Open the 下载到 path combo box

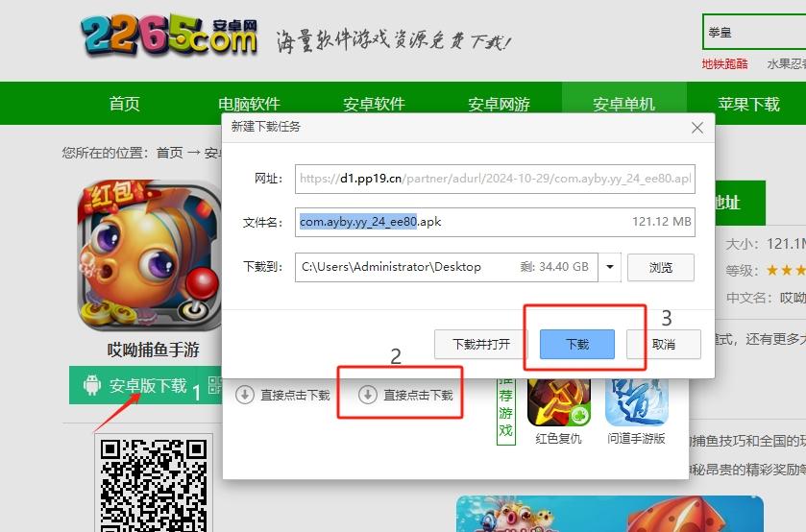coord(447,267)
